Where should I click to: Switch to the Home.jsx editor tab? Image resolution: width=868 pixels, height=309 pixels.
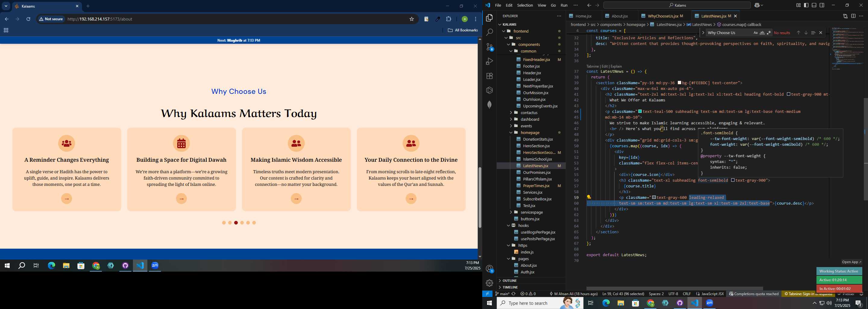(583, 16)
